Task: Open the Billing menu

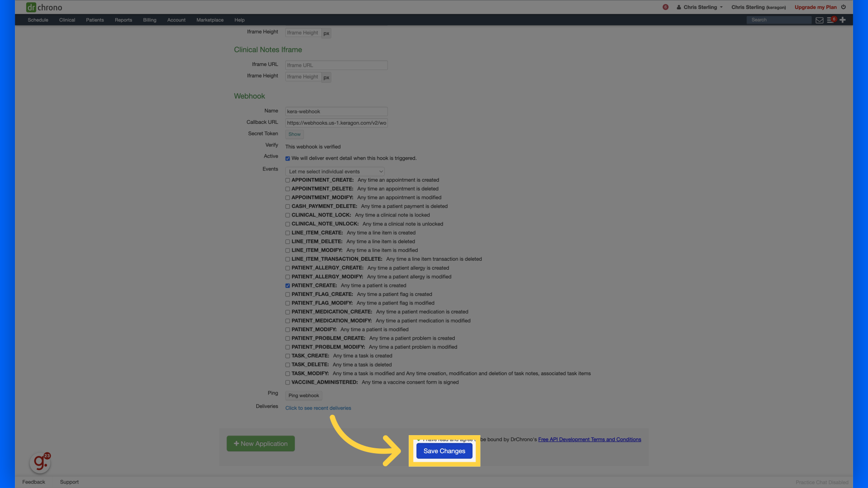Action: (x=149, y=20)
